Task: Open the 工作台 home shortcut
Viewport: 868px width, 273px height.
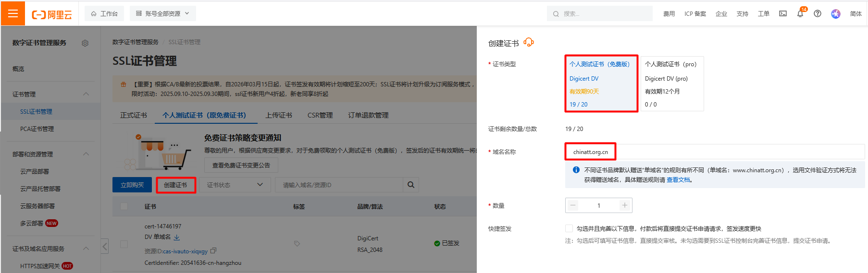Action: point(104,13)
